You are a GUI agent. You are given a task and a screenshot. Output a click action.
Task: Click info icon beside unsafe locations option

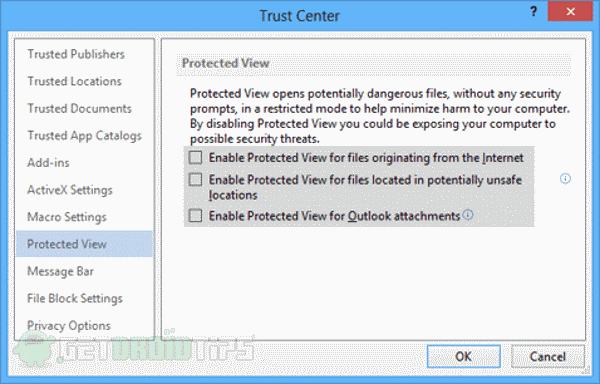click(565, 179)
